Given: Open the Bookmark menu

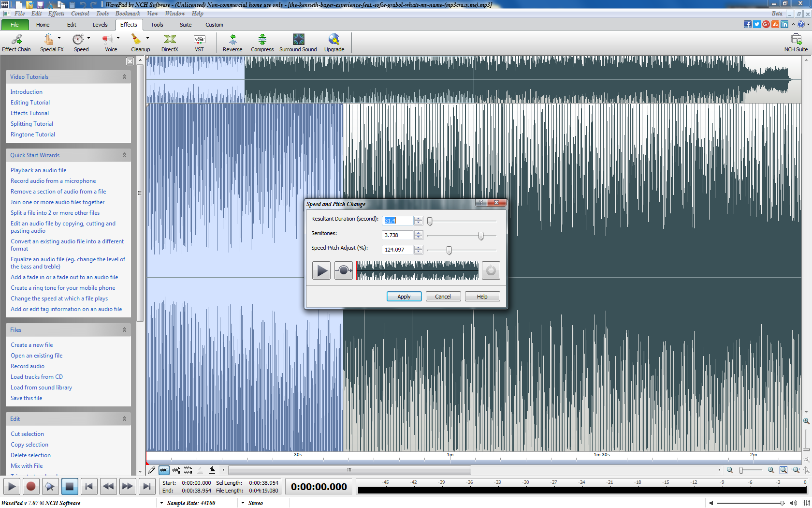Looking at the screenshot, I should [x=128, y=14].
